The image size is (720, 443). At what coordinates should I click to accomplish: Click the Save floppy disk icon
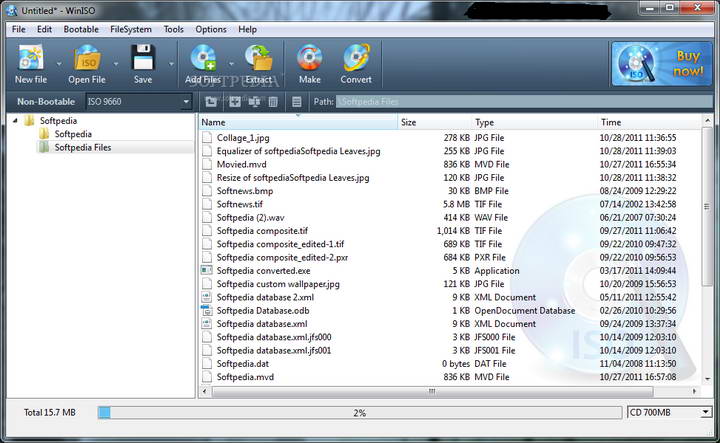143,57
